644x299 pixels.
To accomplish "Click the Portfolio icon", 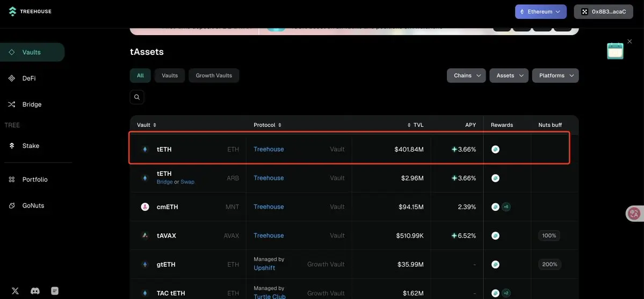I will (11, 179).
